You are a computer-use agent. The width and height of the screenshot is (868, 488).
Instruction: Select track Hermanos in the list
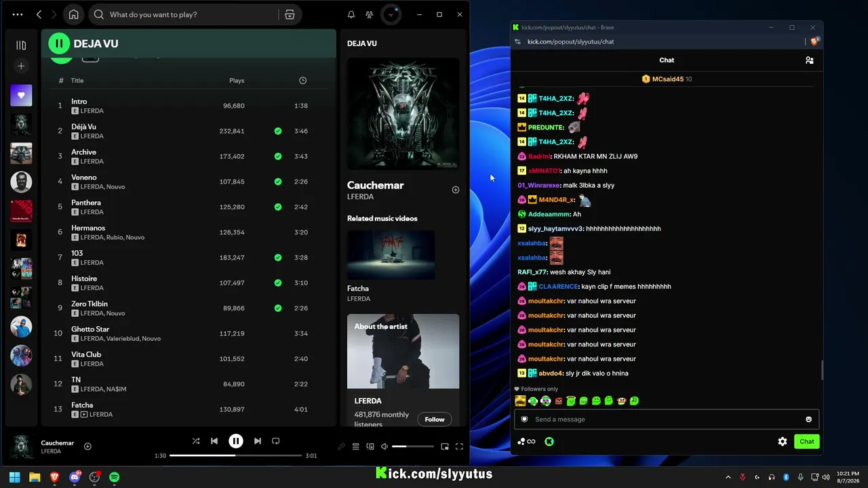point(189,232)
